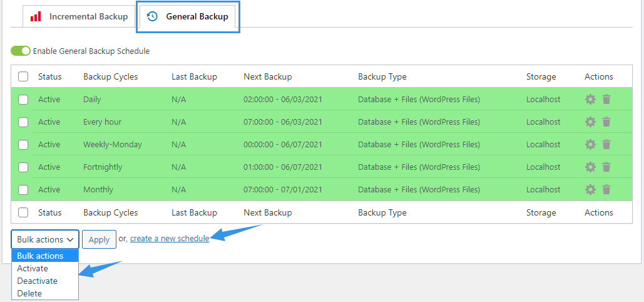Edit the Every hour schedule settings

tap(590, 122)
